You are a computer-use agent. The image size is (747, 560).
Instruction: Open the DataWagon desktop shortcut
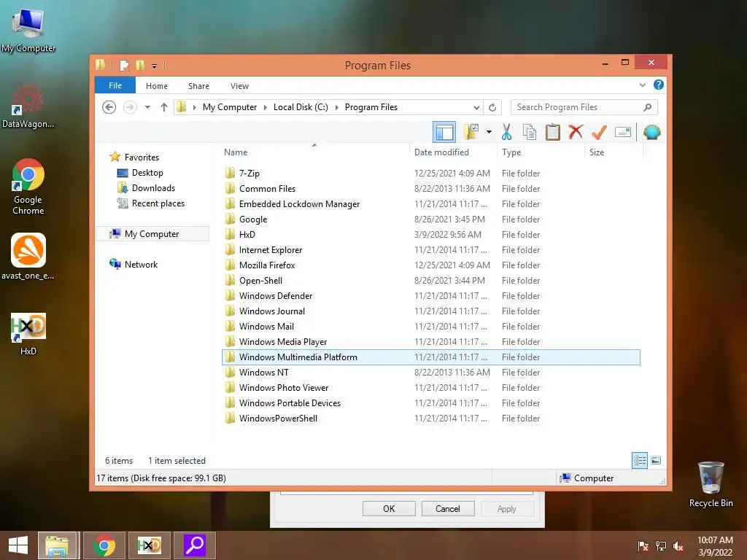pyautogui.click(x=28, y=106)
